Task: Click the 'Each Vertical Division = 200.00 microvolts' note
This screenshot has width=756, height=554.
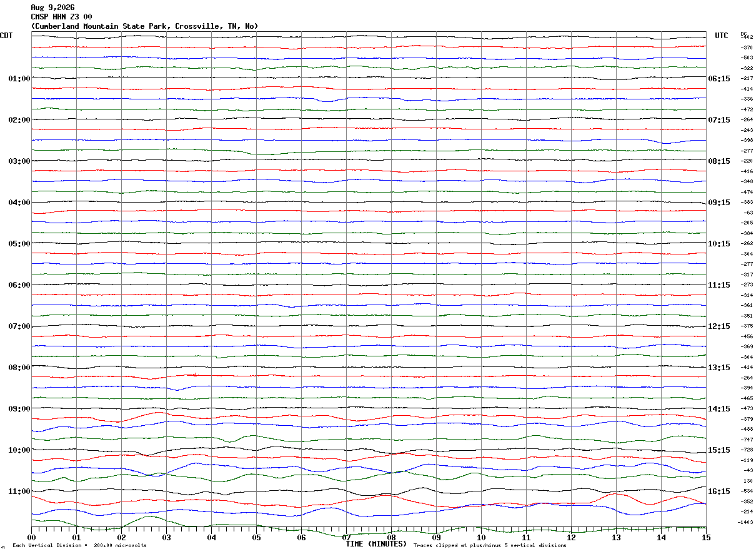Action: point(79,546)
